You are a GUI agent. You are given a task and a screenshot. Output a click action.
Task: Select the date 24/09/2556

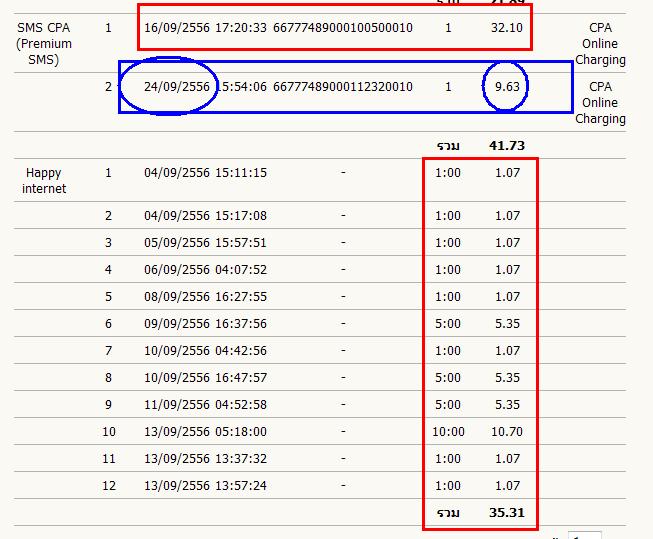tap(177, 87)
